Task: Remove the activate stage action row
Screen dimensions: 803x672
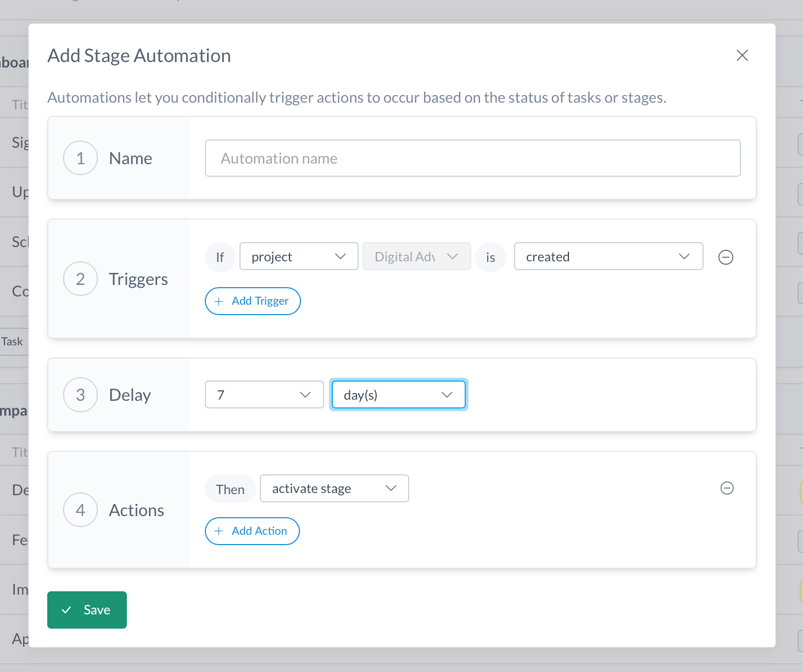Action: click(x=727, y=488)
